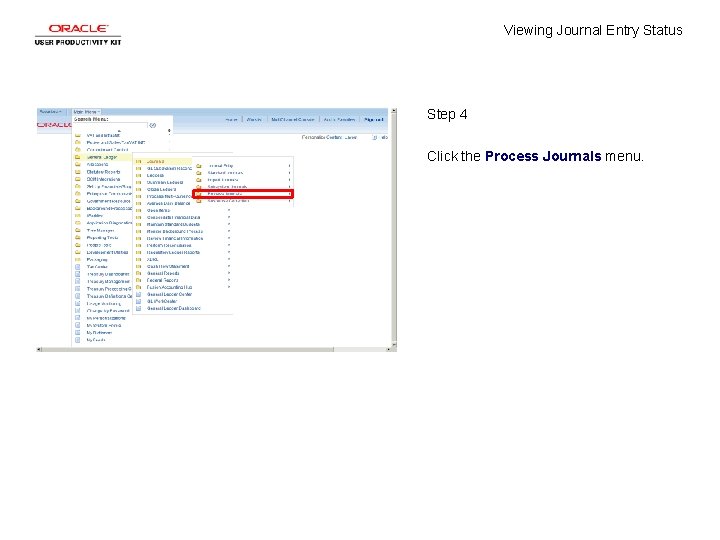Open the Subsystem Journals submenu
The height and width of the screenshot is (540, 720).
point(227,187)
